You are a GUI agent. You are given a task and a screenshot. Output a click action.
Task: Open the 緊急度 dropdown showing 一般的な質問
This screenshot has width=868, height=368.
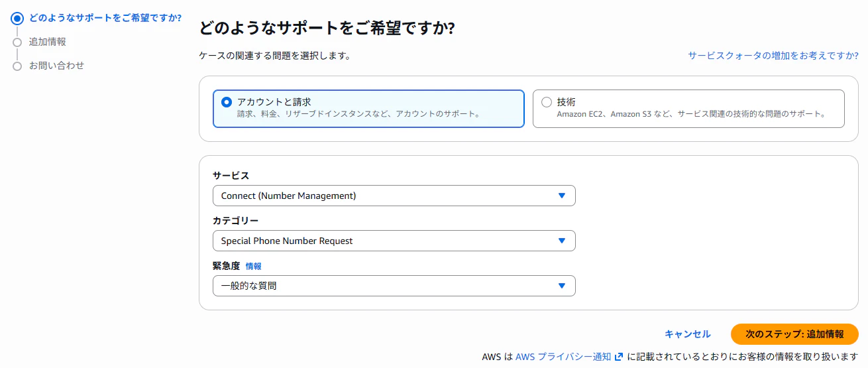tap(394, 286)
